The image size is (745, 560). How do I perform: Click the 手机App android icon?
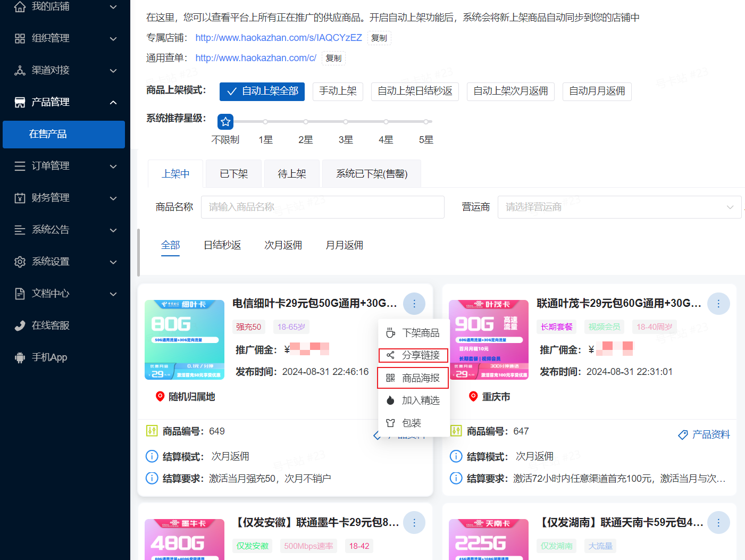[x=20, y=357]
